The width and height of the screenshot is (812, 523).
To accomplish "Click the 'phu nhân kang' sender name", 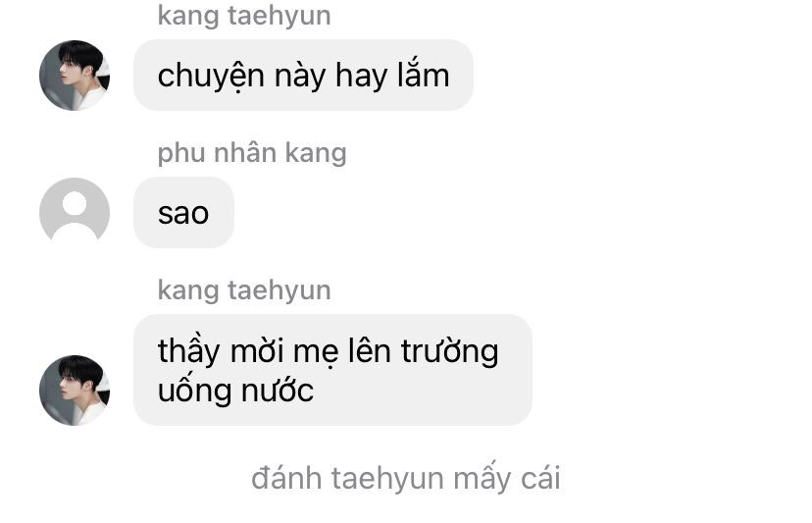I will point(252,153).
